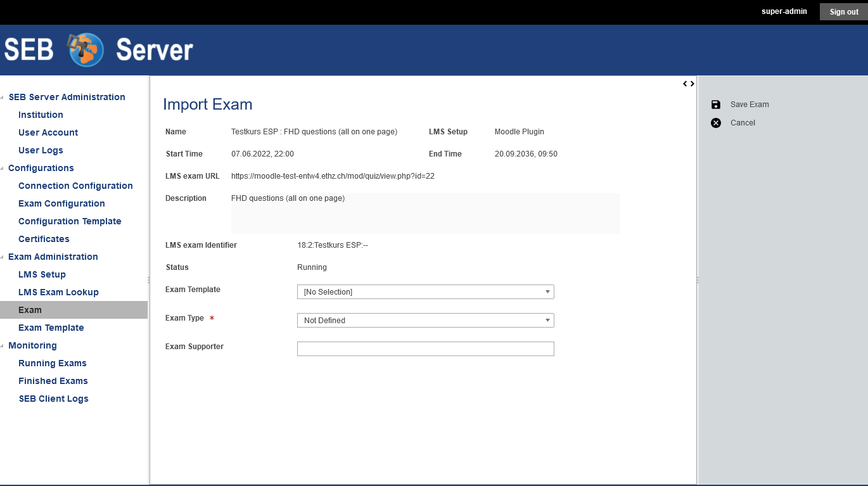Collapse the Monitoring tree section
This screenshot has width=868, height=486.
pyautogui.click(x=3, y=346)
